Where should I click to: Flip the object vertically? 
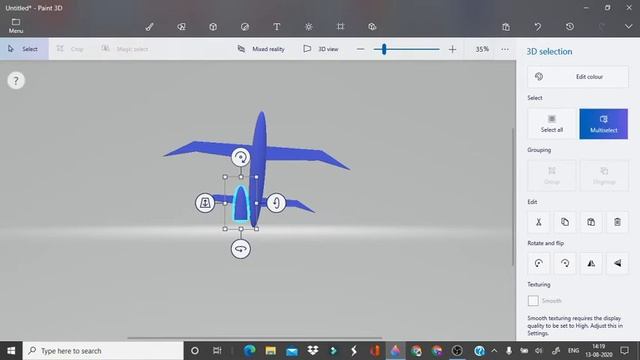[617, 263]
